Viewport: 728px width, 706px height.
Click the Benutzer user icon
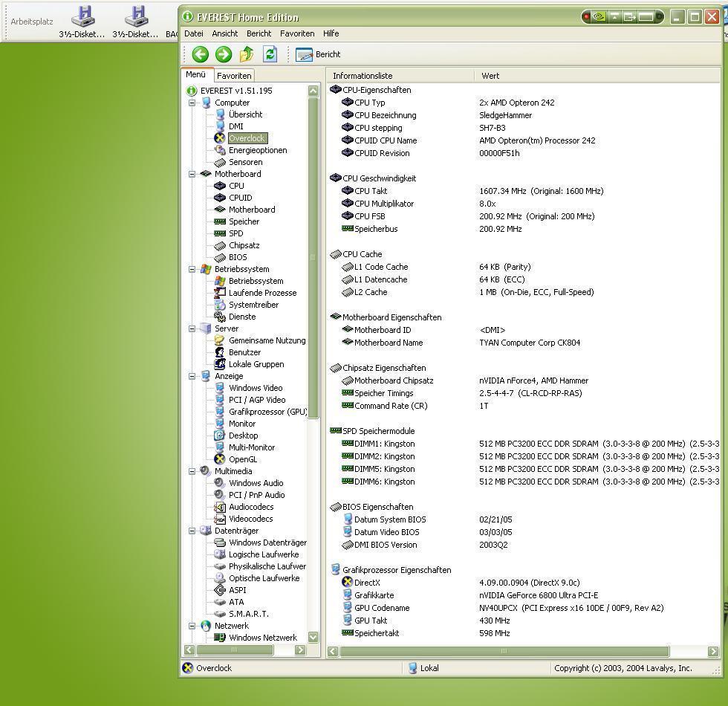click(x=220, y=352)
